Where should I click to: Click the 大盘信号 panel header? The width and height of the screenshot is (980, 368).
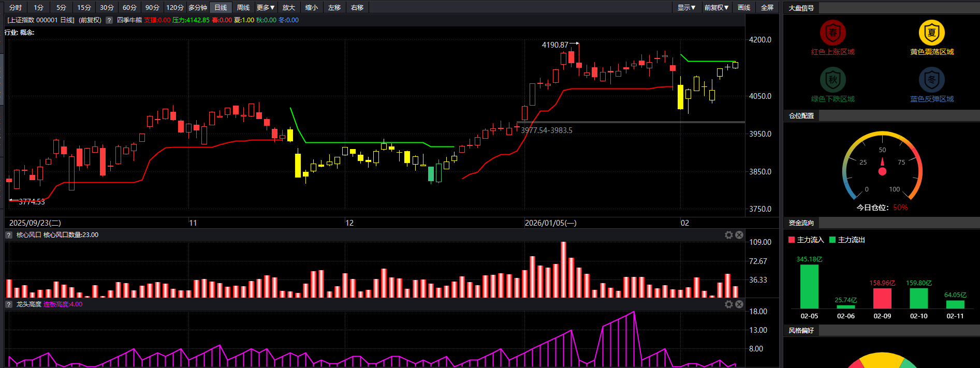coord(801,8)
